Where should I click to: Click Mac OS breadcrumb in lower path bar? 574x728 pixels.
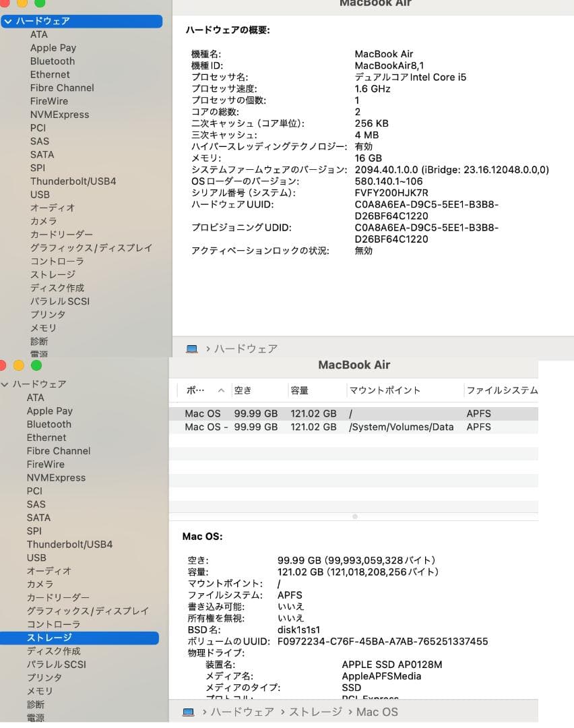click(377, 712)
